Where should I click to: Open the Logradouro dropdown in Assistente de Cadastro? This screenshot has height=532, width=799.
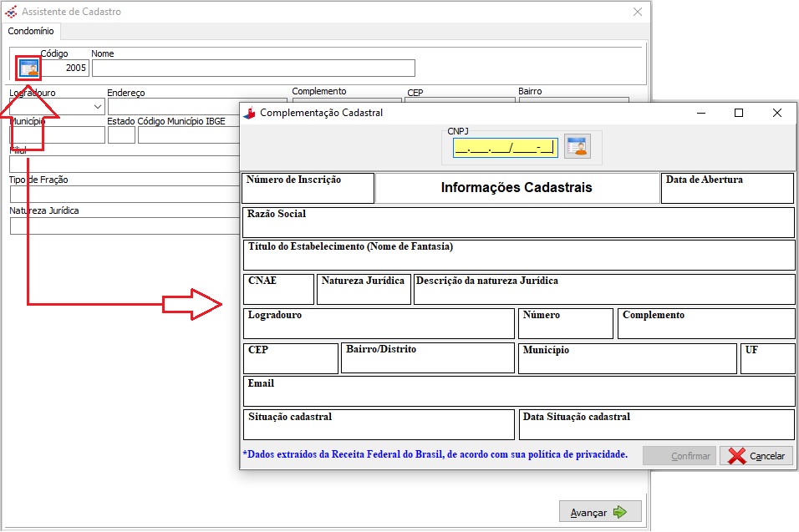point(97,107)
